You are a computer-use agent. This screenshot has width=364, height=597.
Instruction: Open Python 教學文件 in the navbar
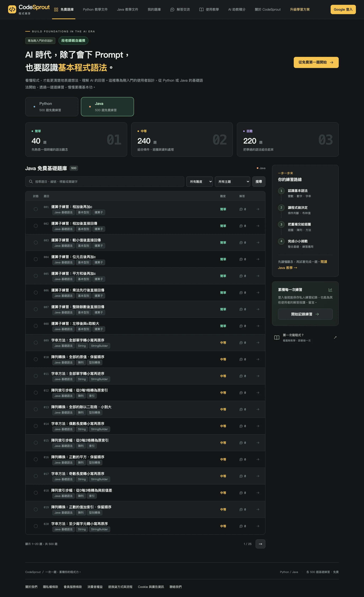click(x=95, y=9)
